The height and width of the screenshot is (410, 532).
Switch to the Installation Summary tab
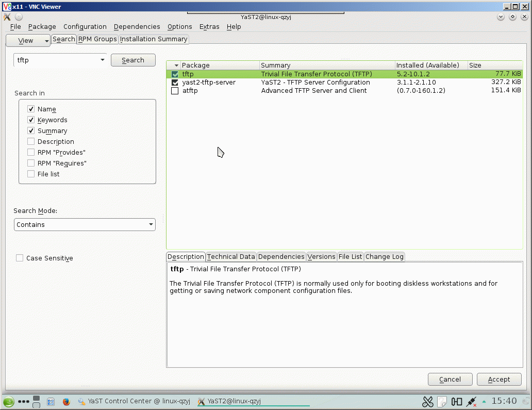(153, 39)
